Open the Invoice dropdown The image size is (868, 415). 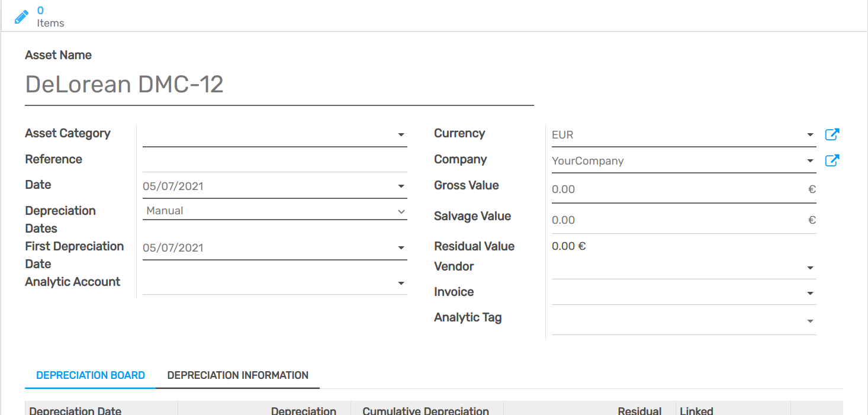click(810, 292)
